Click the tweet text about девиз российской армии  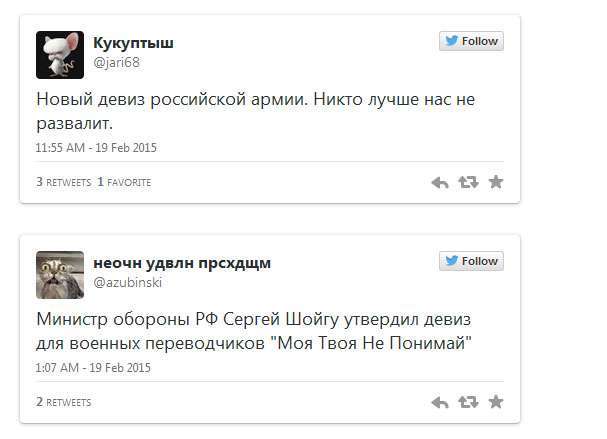click(255, 111)
